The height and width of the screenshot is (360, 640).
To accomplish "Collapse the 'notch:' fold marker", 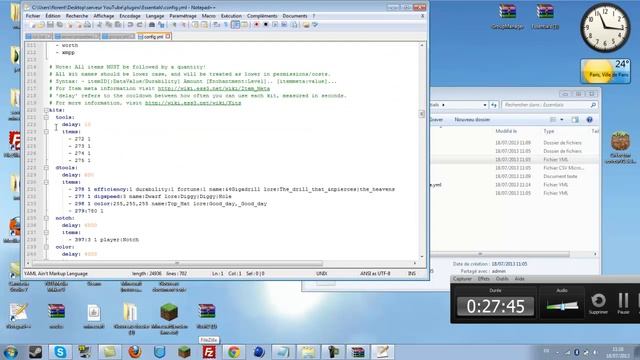I will click(47, 218).
